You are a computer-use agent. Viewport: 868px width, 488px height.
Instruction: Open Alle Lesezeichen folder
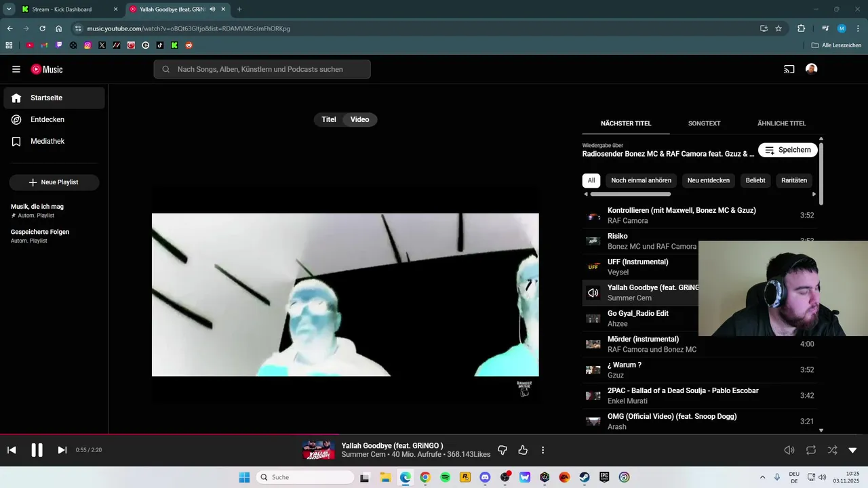click(x=836, y=45)
